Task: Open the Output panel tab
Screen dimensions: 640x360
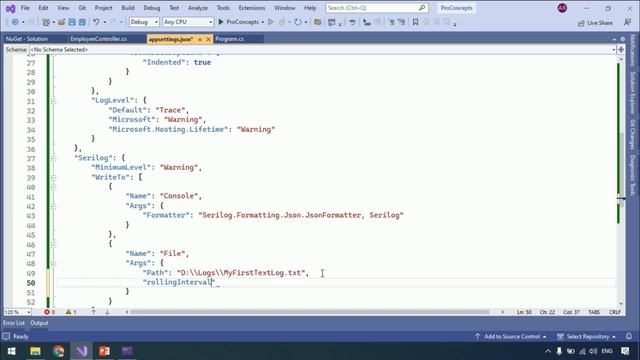Action: pyautogui.click(x=39, y=323)
